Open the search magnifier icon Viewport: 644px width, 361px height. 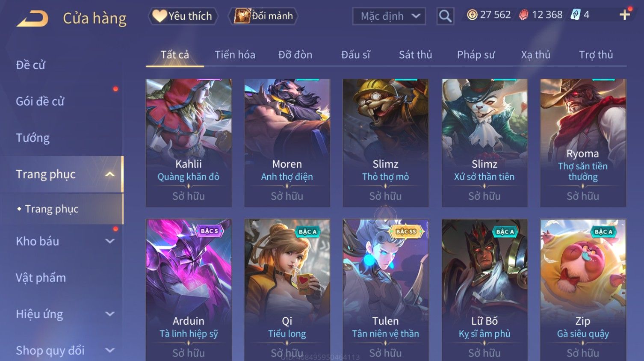[445, 16]
